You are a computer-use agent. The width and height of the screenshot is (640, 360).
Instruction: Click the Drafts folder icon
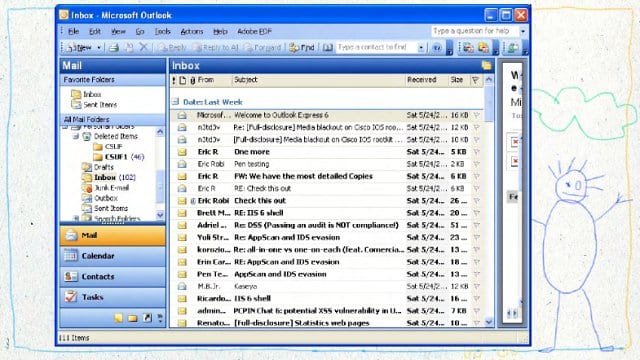pyautogui.click(x=87, y=167)
